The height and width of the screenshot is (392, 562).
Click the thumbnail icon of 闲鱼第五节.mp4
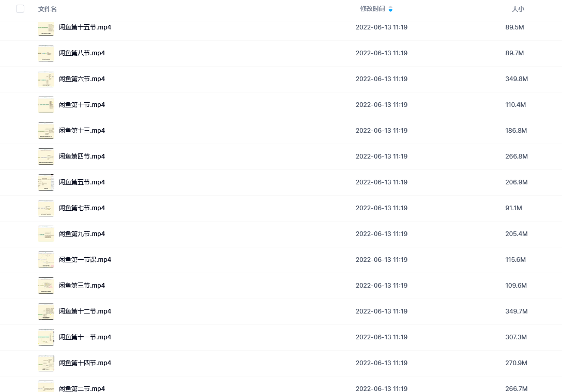tap(46, 182)
